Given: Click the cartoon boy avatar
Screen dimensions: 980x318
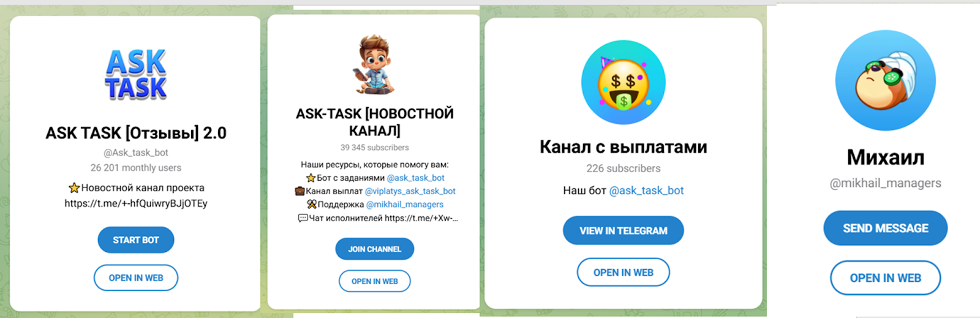Looking at the screenshot, I should tap(374, 64).
